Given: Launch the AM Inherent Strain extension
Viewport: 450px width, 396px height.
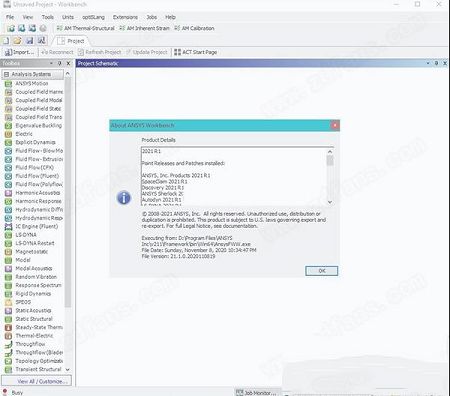Looking at the screenshot, I should coord(144,28).
